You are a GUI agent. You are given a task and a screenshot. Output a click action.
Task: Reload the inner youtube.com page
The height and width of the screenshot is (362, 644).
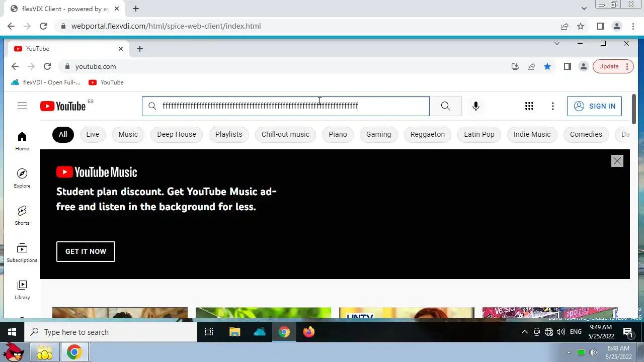47,66
